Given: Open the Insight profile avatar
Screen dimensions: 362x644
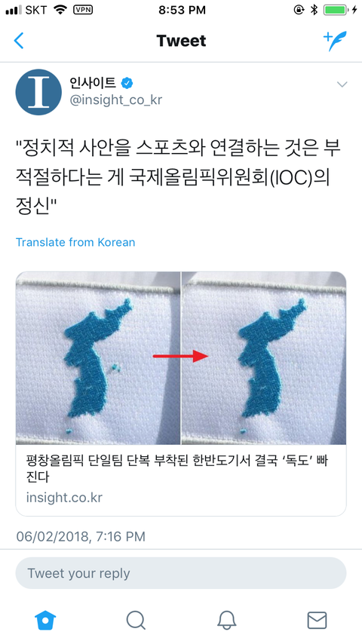Looking at the screenshot, I should pyautogui.click(x=38, y=91).
